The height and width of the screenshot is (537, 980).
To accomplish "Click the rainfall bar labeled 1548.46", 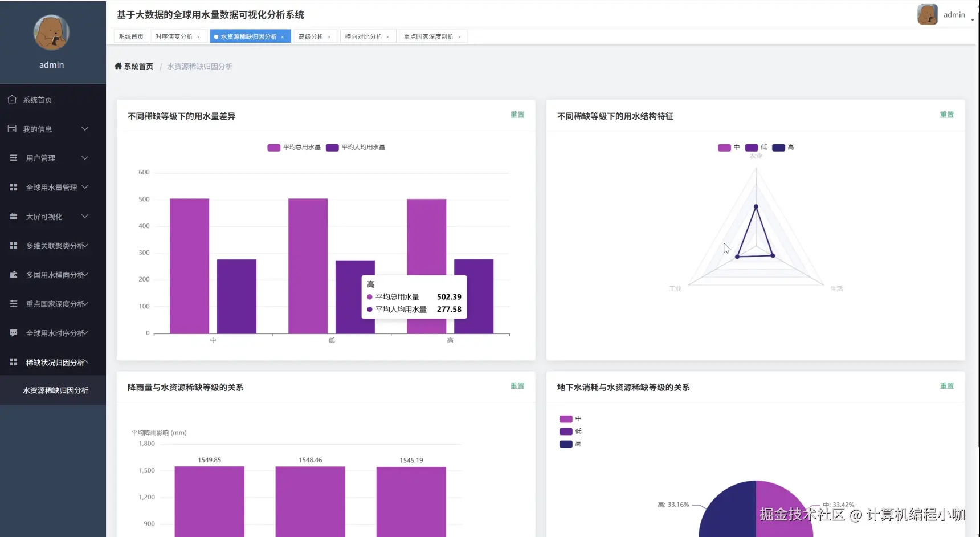I will point(311,502).
